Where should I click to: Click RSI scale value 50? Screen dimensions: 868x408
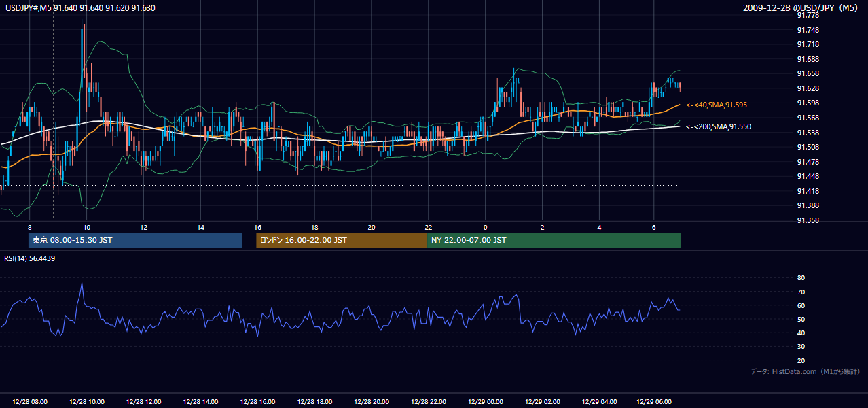pos(801,319)
